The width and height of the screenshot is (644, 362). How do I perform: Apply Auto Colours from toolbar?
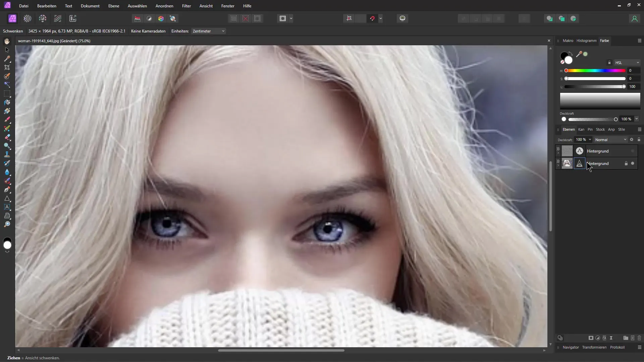coord(161,18)
